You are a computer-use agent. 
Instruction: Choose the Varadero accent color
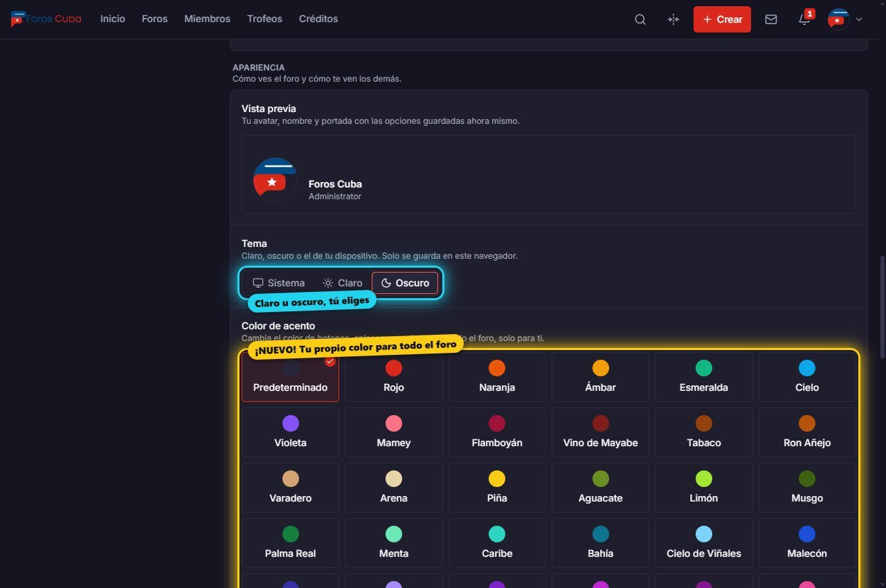(290, 488)
